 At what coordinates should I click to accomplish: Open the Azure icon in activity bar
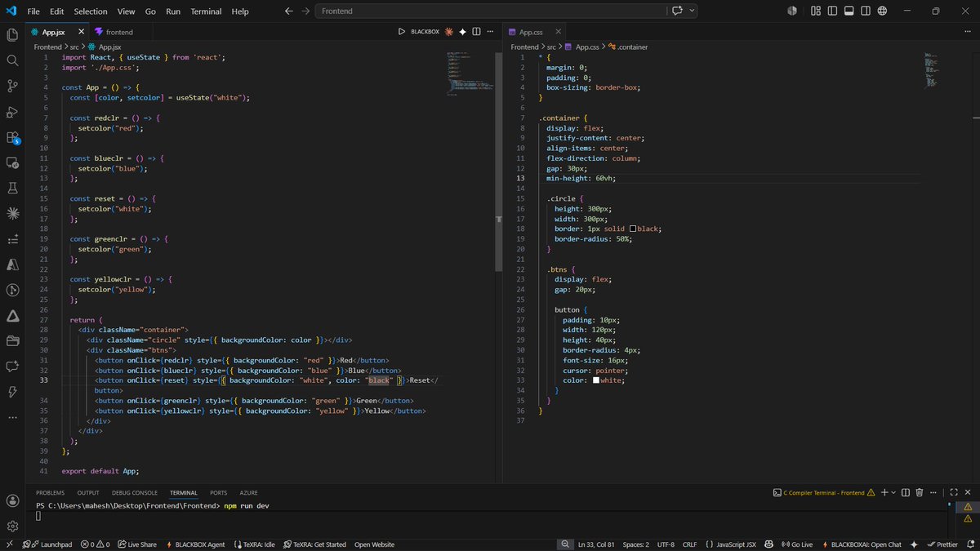pyautogui.click(x=12, y=264)
